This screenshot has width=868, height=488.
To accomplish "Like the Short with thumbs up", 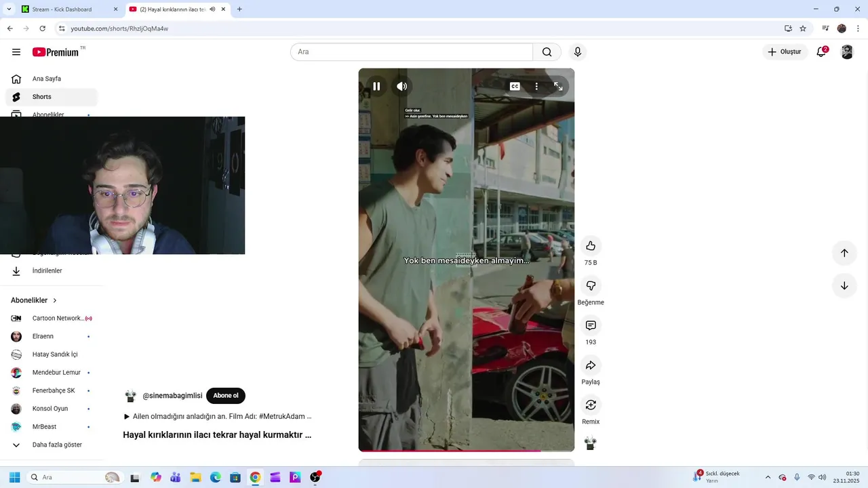I will coord(591,245).
